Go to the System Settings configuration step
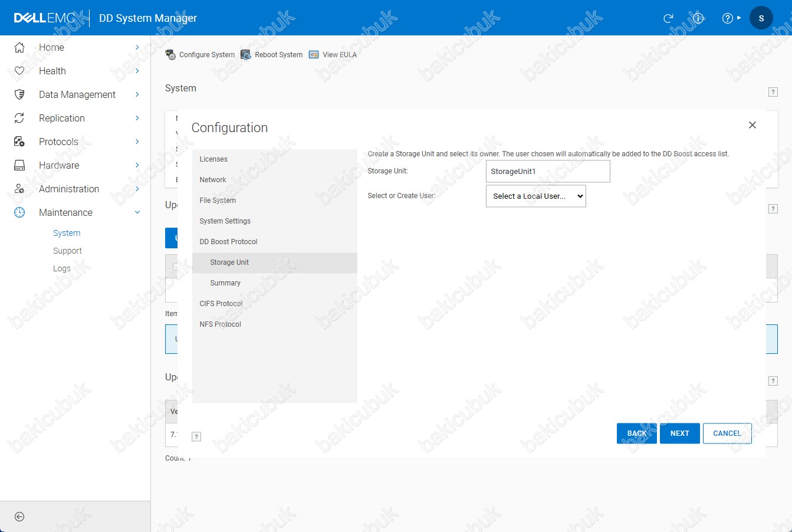 pyautogui.click(x=275, y=221)
